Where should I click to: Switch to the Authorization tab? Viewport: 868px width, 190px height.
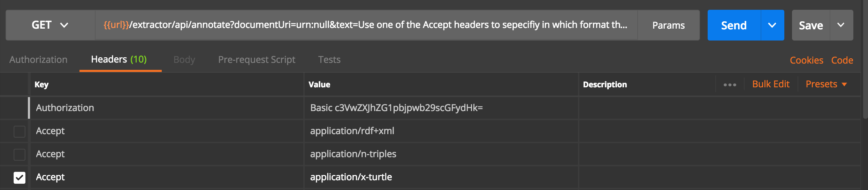(x=38, y=60)
